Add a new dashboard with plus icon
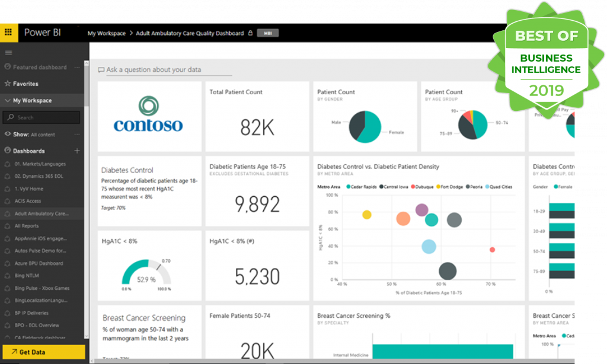 [77, 151]
